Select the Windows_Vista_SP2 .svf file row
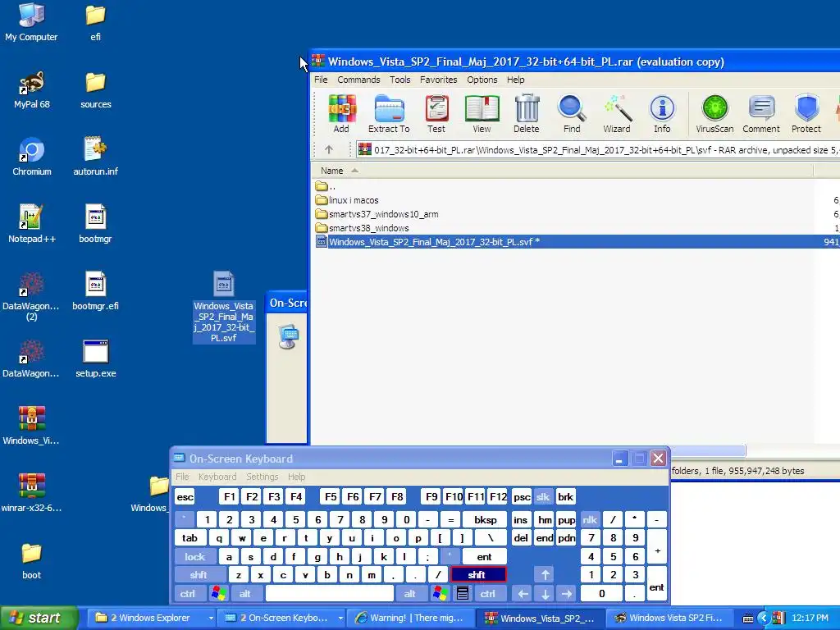This screenshot has width=840, height=630. coord(576,242)
